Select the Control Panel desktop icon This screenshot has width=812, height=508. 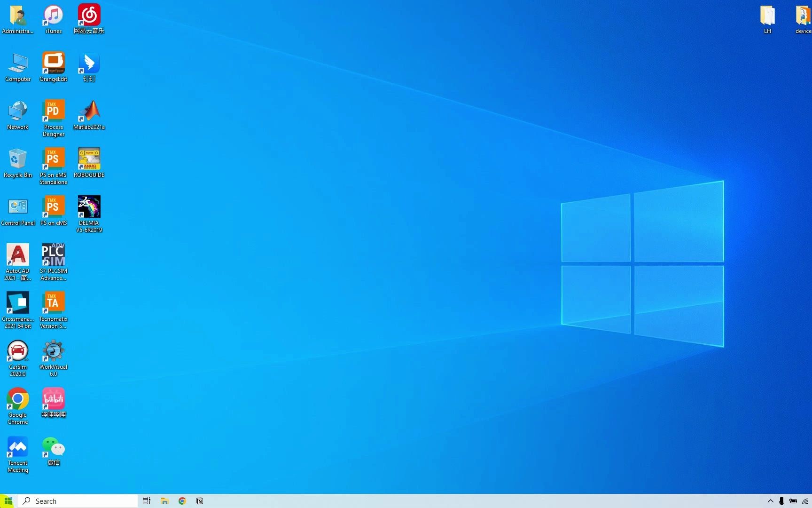(x=18, y=211)
